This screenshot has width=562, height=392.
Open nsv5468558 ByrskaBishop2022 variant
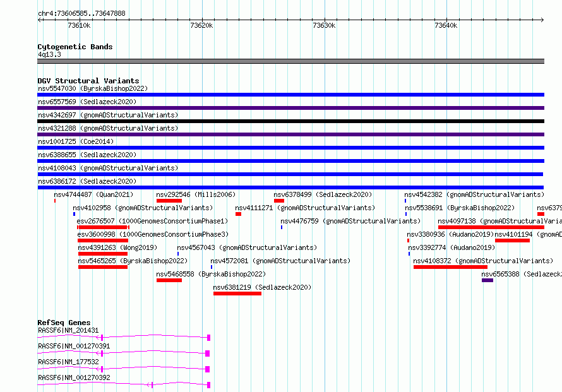[x=211, y=274]
